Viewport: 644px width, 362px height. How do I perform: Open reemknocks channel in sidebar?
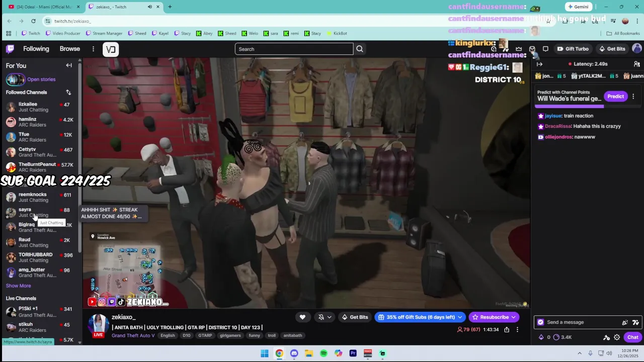coord(40,197)
